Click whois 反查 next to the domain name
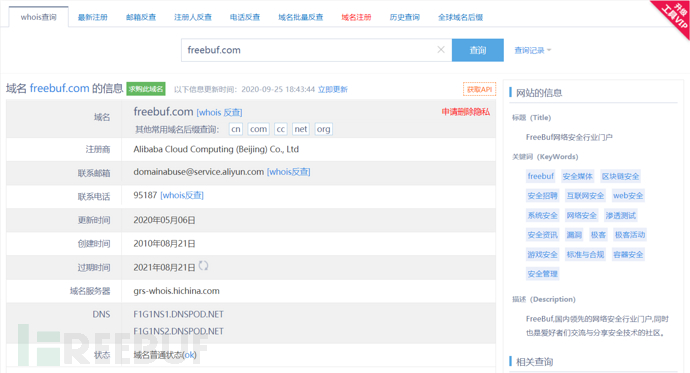 pos(219,113)
